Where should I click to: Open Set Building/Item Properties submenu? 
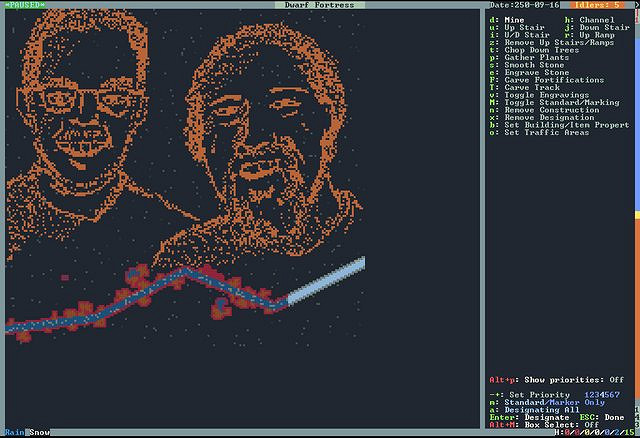pyautogui.click(x=559, y=123)
